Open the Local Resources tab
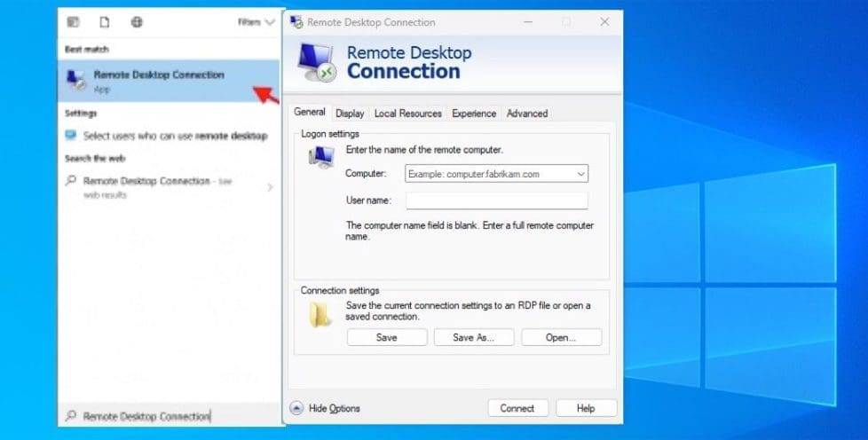 coord(408,114)
